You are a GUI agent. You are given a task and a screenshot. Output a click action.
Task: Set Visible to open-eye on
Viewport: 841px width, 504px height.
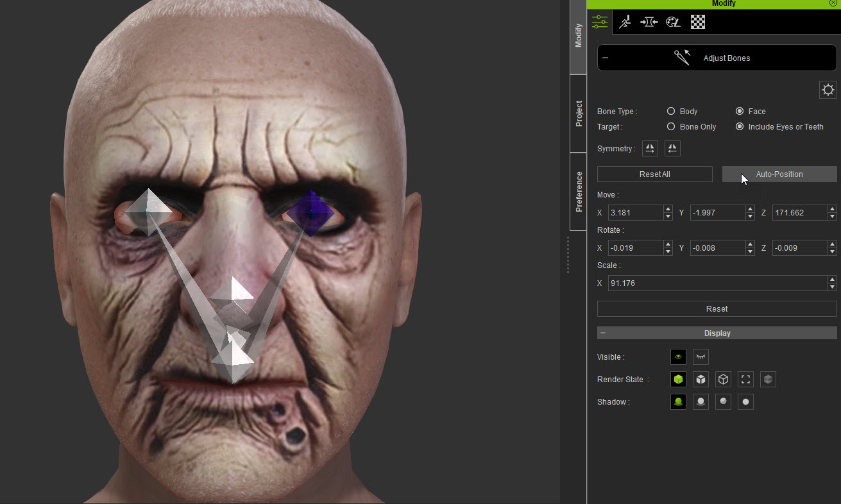point(679,357)
